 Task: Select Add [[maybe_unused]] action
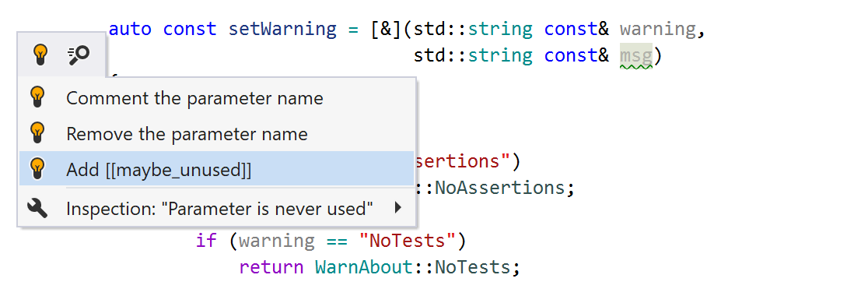[217, 168]
